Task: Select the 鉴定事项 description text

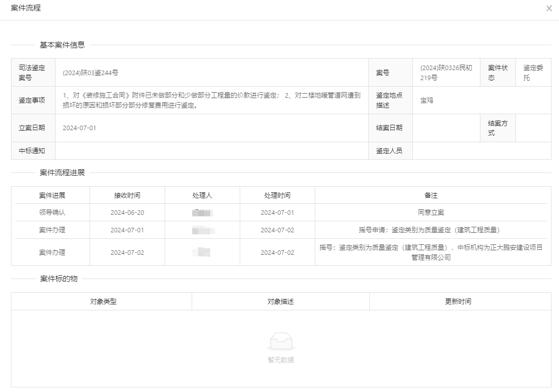Action: click(211, 100)
